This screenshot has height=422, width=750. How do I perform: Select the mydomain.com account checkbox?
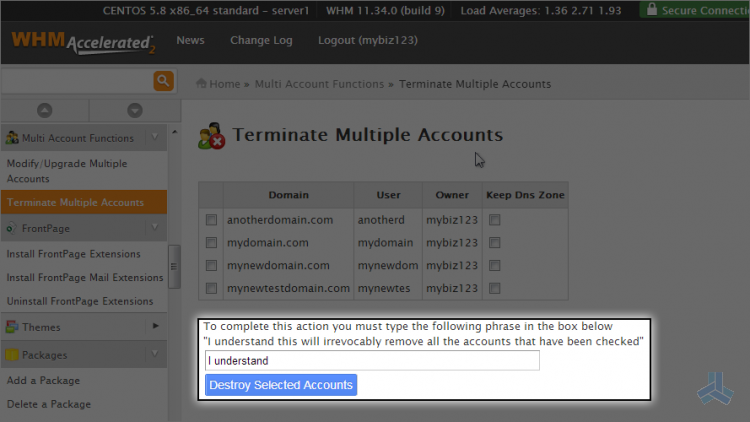click(211, 243)
